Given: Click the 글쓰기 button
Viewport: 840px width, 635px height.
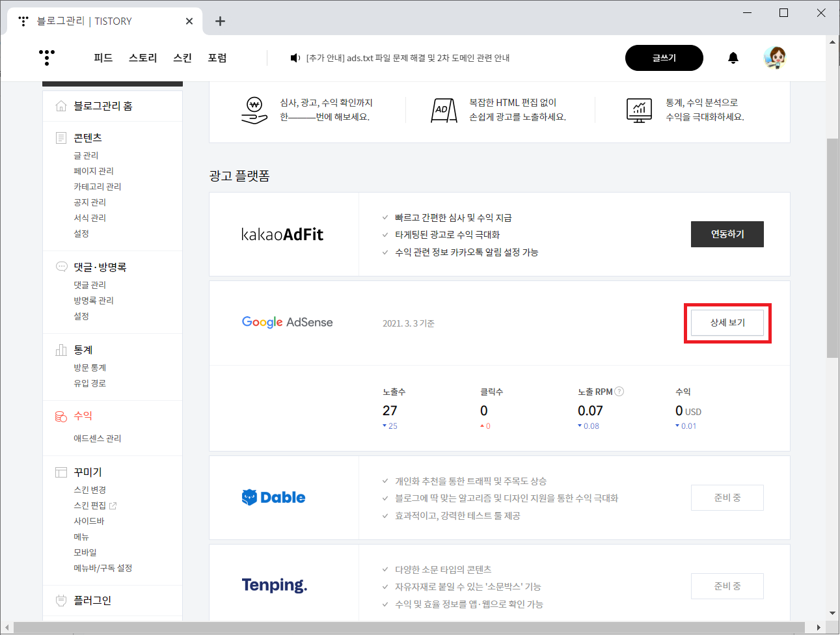Looking at the screenshot, I should [x=664, y=58].
